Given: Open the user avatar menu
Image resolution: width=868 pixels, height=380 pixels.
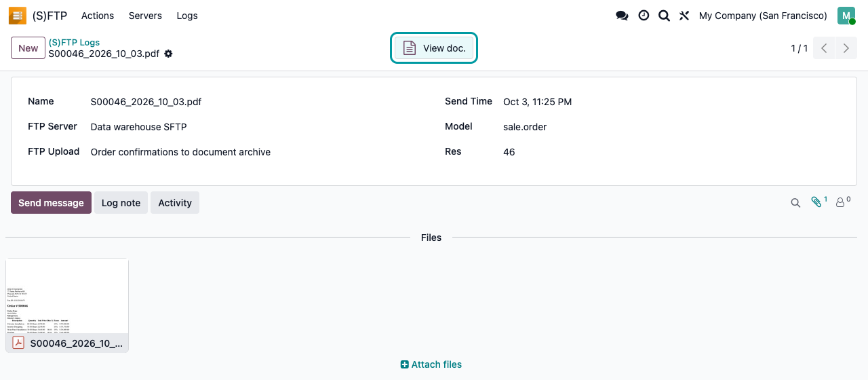Looking at the screenshot, I should [x=846, y=16].
